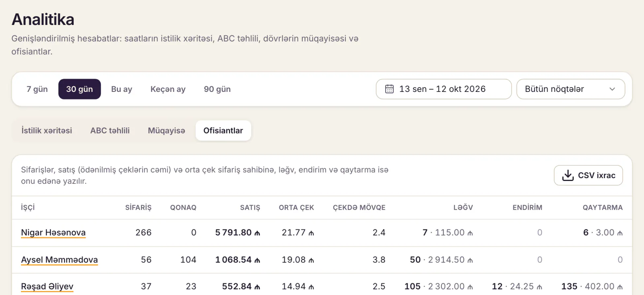Click the ÇEKDƏ MÖVQE column header
Viewport: 644px width, 295px height.
tap(359, 208)
